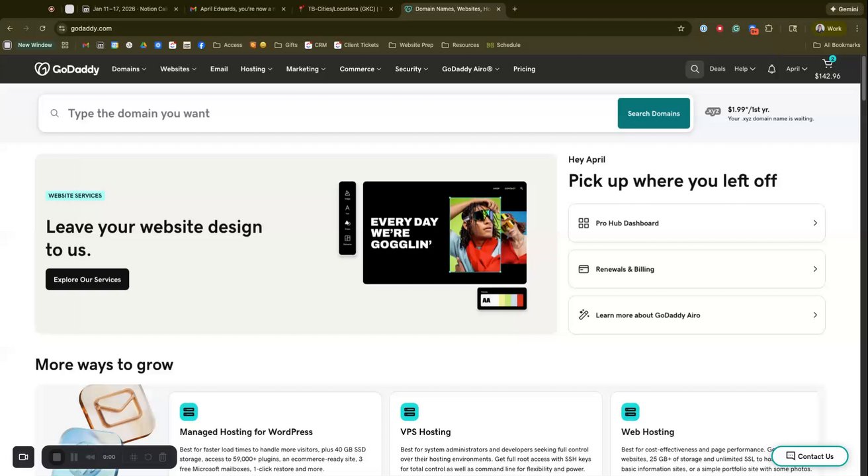Open the Help dropdown
Viewport: 868px width, 476px height.
pos(744,69)
